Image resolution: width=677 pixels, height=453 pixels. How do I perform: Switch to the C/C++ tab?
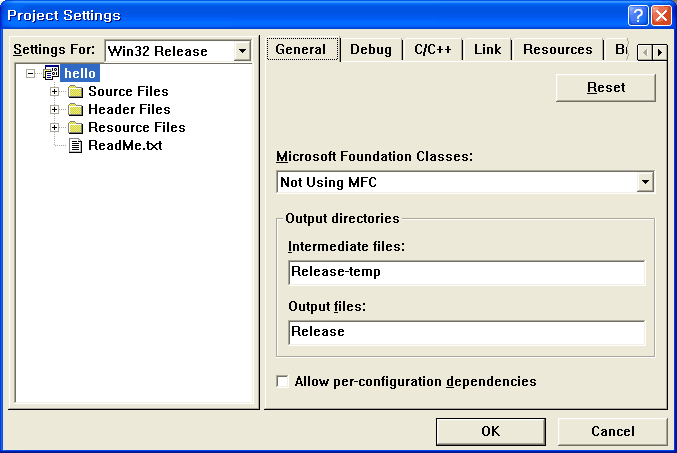(433, 50)
